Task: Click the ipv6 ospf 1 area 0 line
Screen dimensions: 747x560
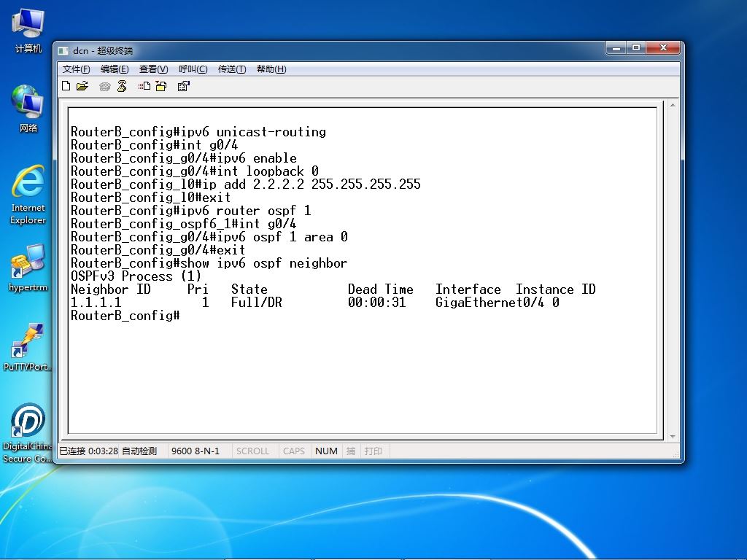Action: [x=209, y=237]
